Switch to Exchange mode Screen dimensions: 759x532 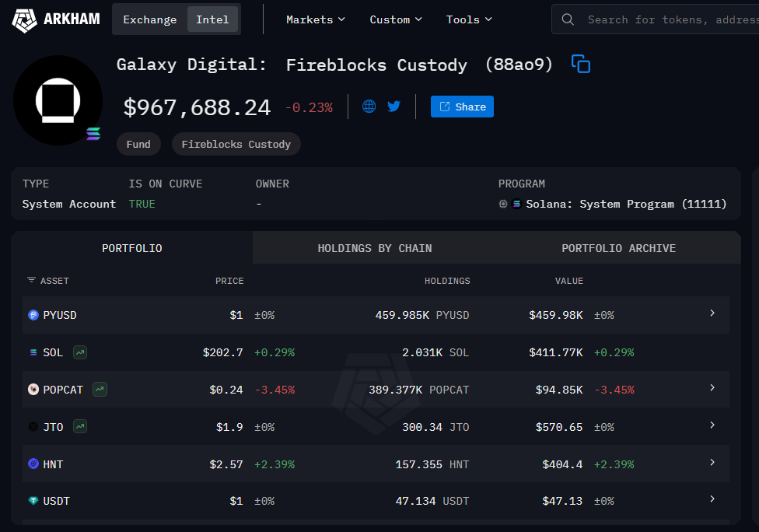point(149,19)
